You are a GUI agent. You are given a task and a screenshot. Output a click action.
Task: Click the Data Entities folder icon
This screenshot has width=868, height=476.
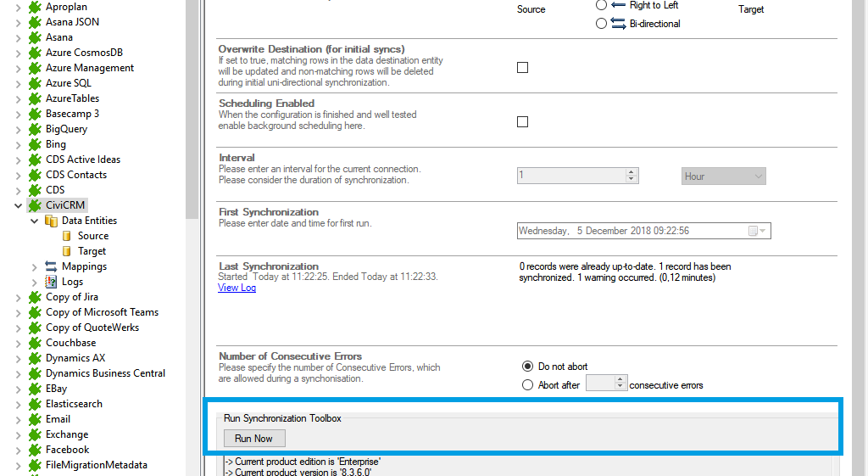point(51,221)
